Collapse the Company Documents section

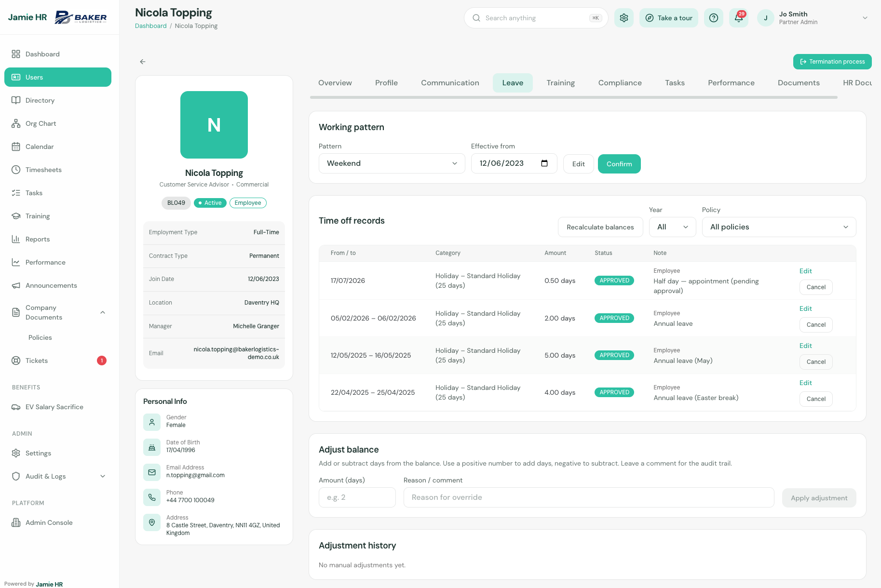103,312
